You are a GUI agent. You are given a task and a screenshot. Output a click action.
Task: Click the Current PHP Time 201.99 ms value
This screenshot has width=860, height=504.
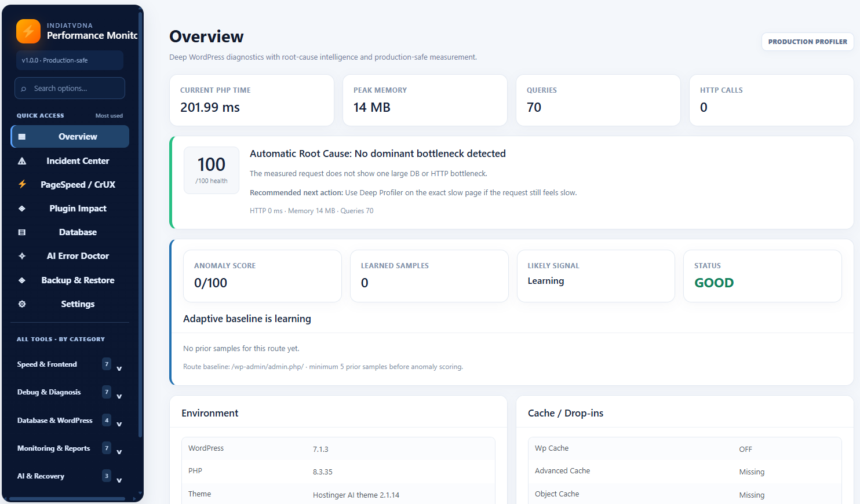210,107
